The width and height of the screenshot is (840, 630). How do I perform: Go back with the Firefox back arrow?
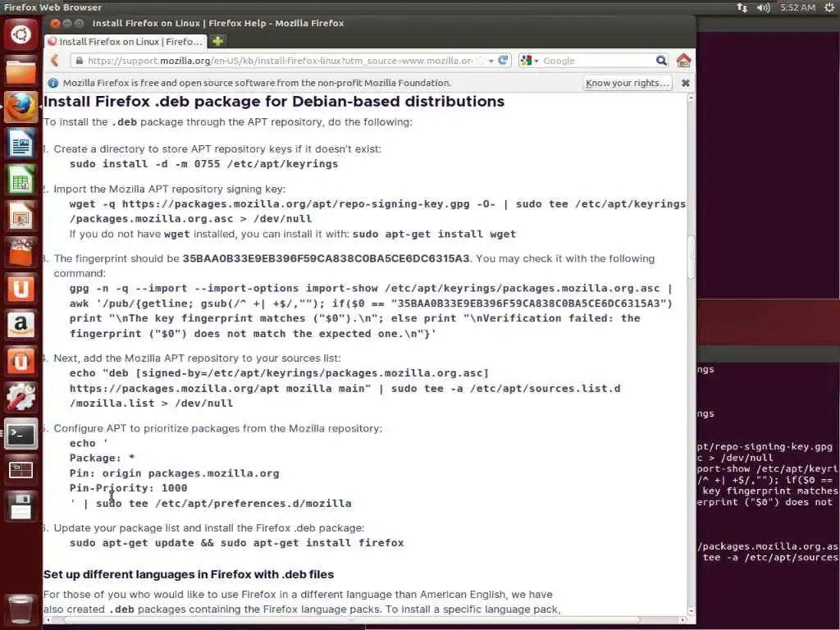[55, 61]
